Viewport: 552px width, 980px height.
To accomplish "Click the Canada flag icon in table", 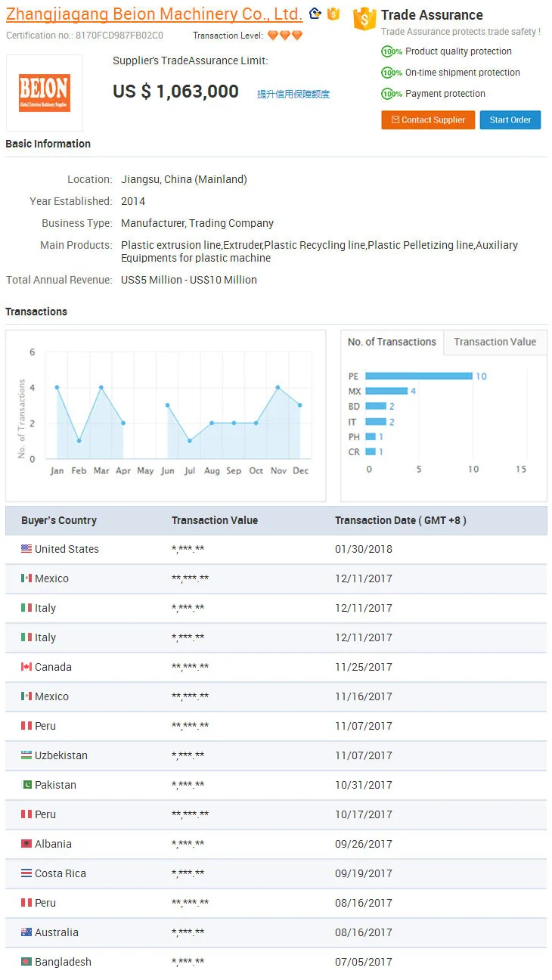I will tap(26, 667).
